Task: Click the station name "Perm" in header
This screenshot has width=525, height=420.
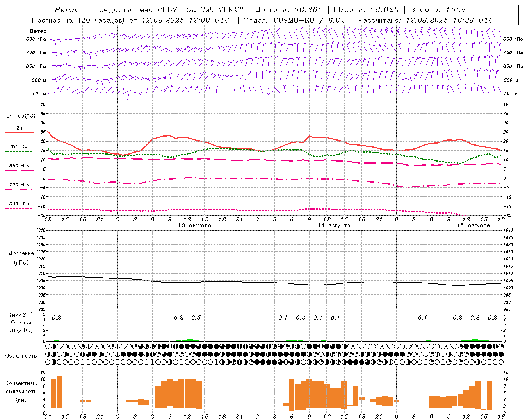Action: pyautogui.click(x=65, y=10)
